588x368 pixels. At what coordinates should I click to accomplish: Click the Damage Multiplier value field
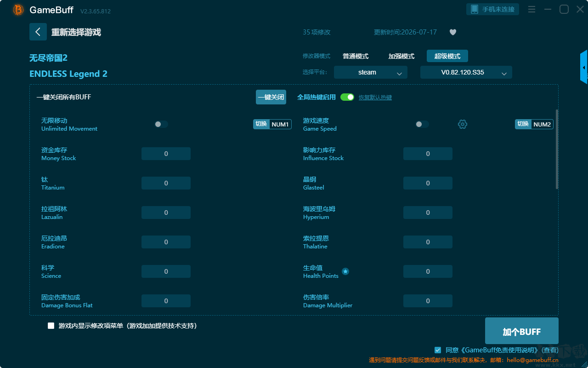coord(428,301)
